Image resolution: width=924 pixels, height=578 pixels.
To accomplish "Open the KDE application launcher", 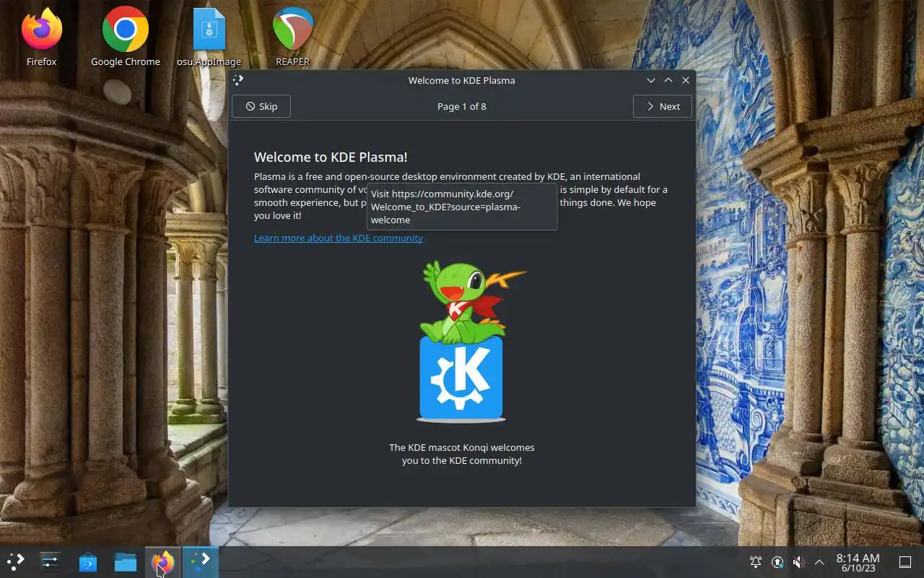I will [x=16, y=561].
